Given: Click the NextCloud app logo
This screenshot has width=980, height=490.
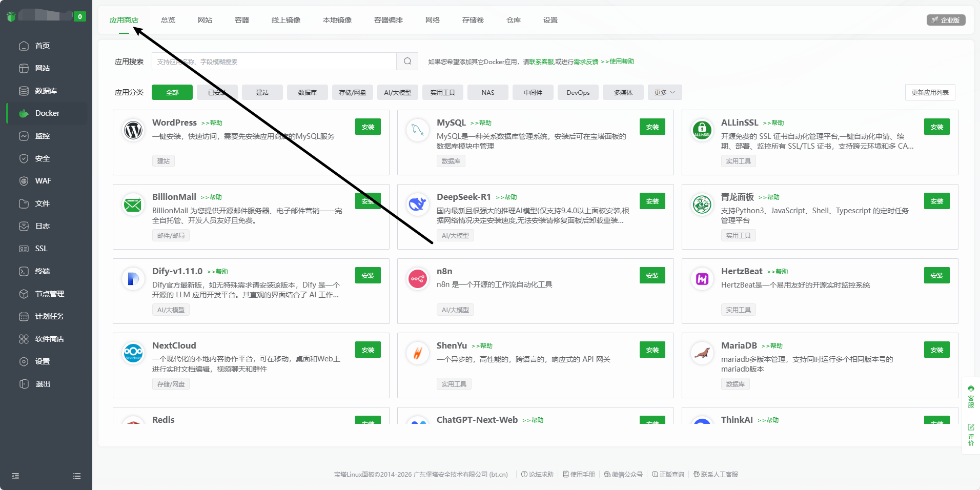Looking at the screenshot, I should pos(133,353).
